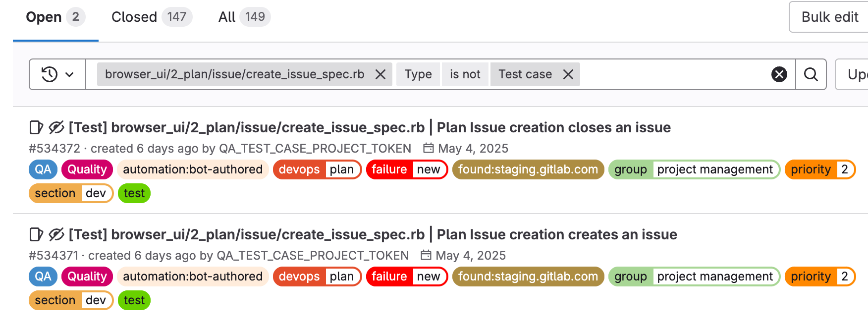The width and height of the screenshot is (868, 333).
Task: Click the devops plan label on #534372
Action: [317, 169]
